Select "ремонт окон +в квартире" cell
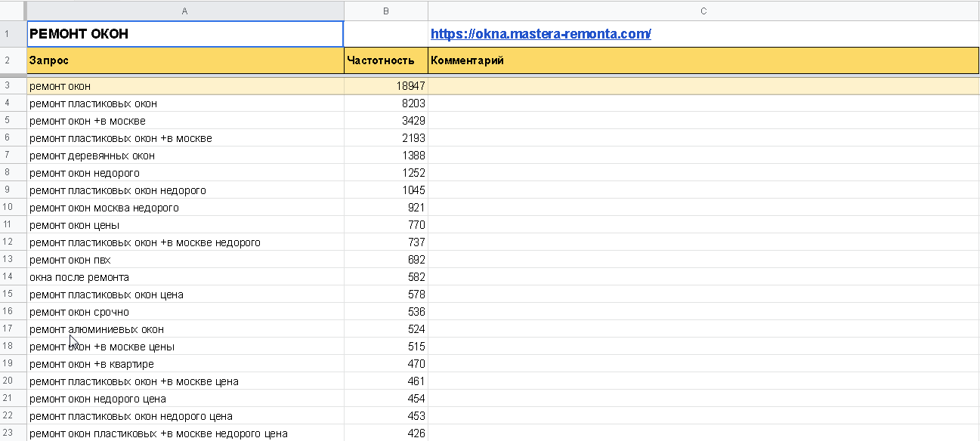The height and width of the screenshot is (441, 980). tap(185, 364)
